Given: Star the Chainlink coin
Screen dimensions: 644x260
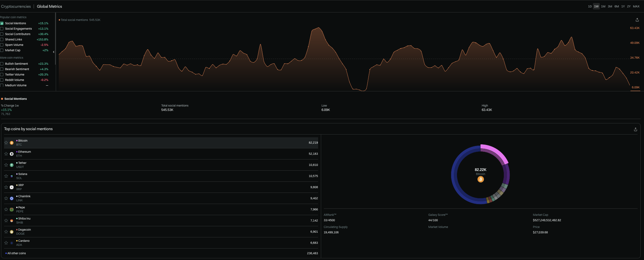Looking at the screenshot, I should [x=6, y=198].
